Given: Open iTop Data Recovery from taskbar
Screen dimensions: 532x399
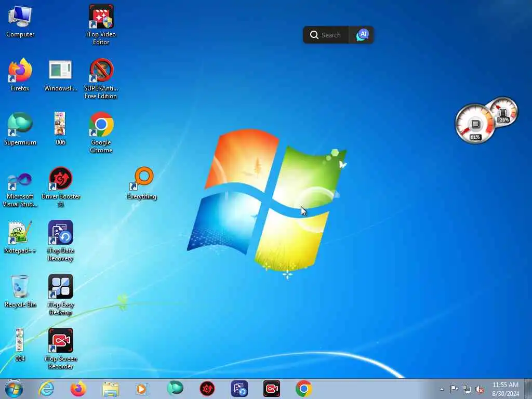Looking at the screenshot, I should 240,389.
